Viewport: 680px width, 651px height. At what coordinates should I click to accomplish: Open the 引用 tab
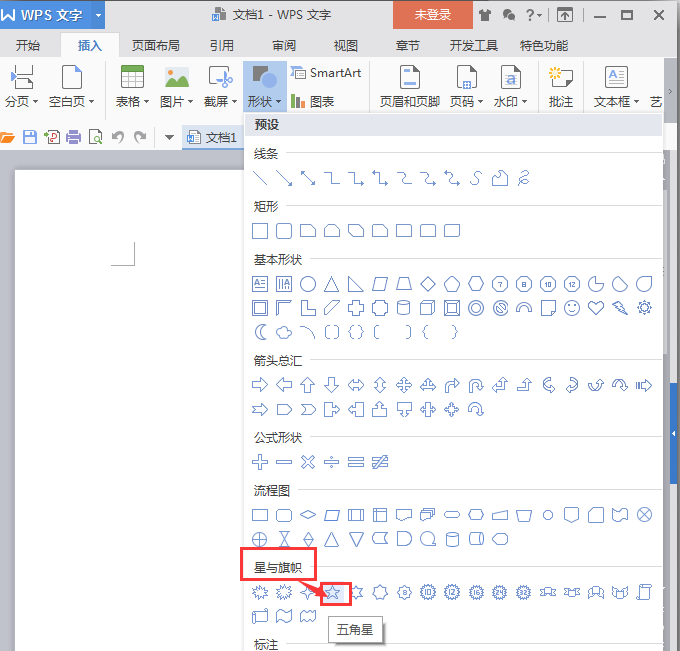tap(222, 46)
